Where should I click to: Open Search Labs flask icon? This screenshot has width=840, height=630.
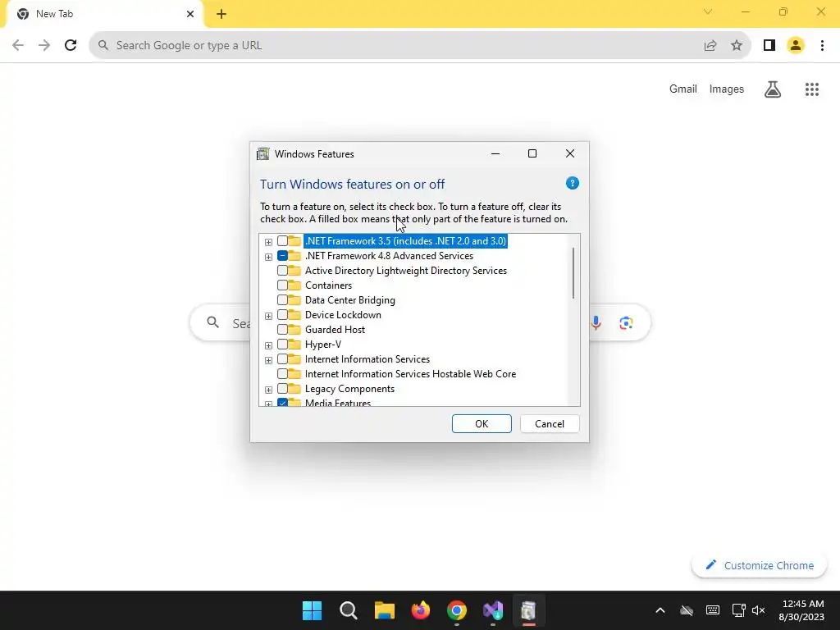(x=773, y=89)
